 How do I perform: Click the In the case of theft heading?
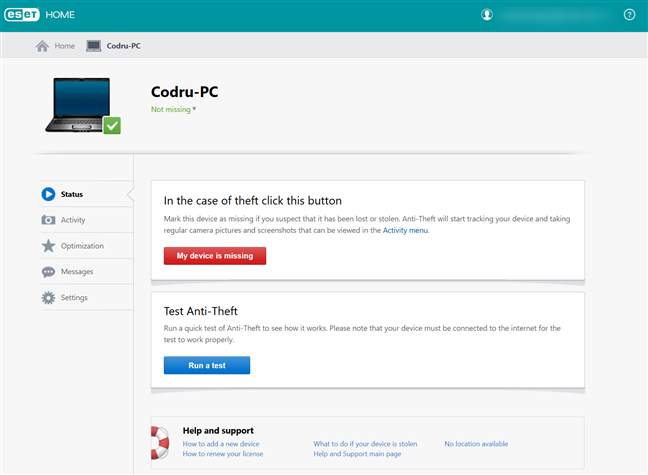(253, 201)
